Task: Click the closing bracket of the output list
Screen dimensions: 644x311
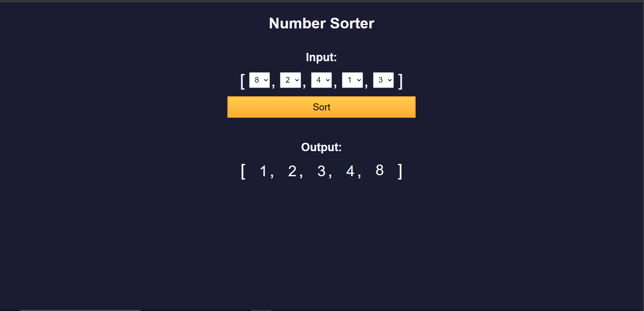Action: [x=400, y=172]
